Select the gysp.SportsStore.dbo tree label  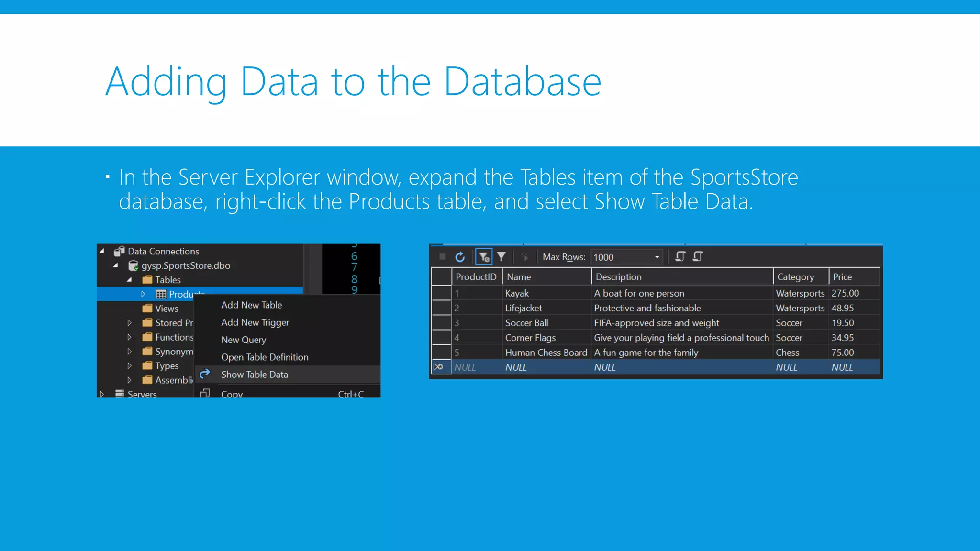(x=186, y=265)
